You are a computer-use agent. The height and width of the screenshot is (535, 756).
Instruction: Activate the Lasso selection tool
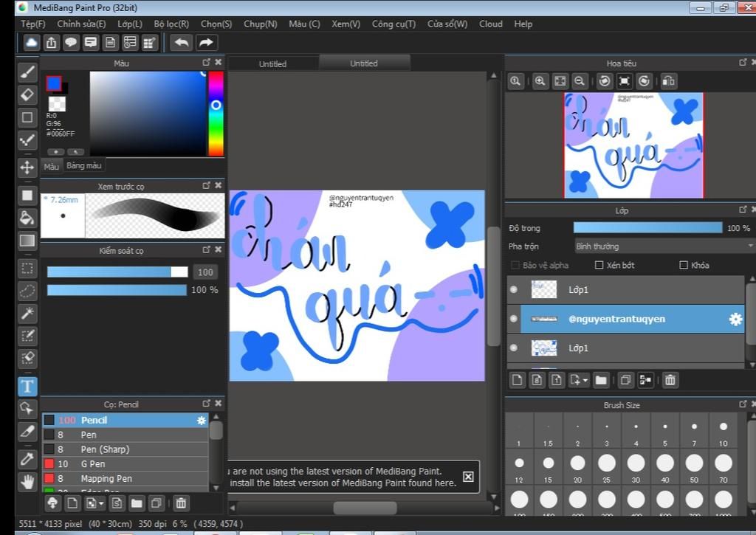[x=27, y=291]
